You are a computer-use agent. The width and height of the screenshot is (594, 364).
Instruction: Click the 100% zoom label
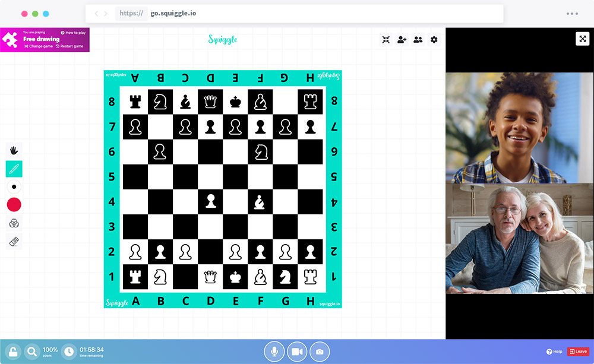(50, 350)
